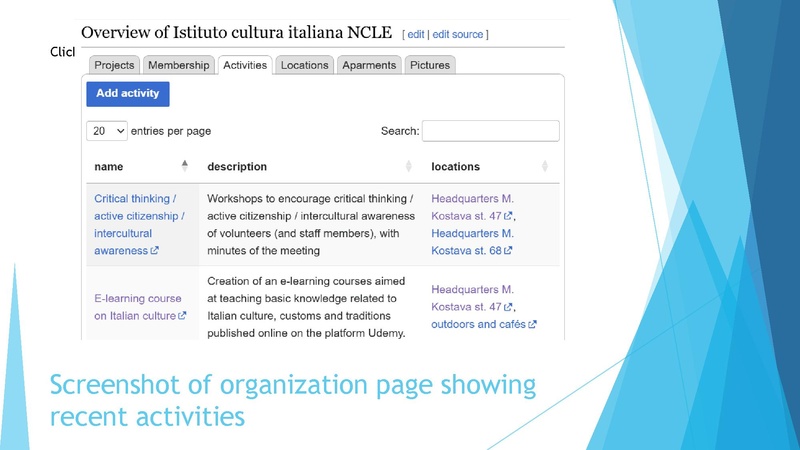This screenshot has height=450, width=800.
Task: Click the edit link beside the heading
Action: [415, 35]
